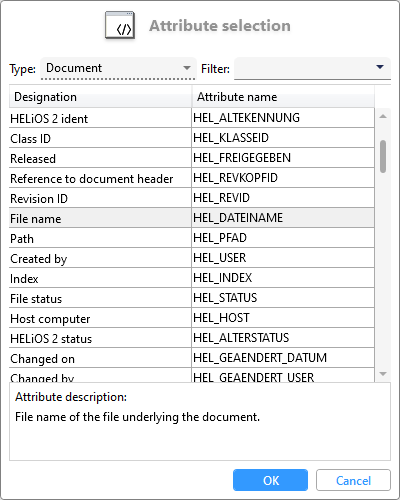Select the Revision ID row

(x=192, y=198)
